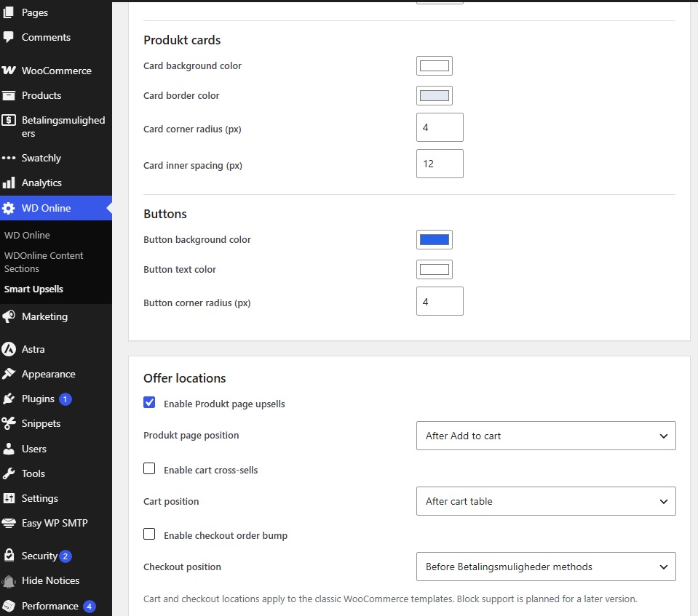Click the Marketing megaphone icon
This screenshot has height=616, width=698.
click(9, 316)
